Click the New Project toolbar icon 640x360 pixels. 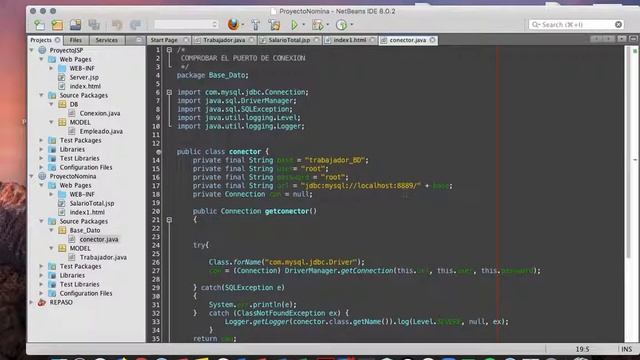click(57, 25)
